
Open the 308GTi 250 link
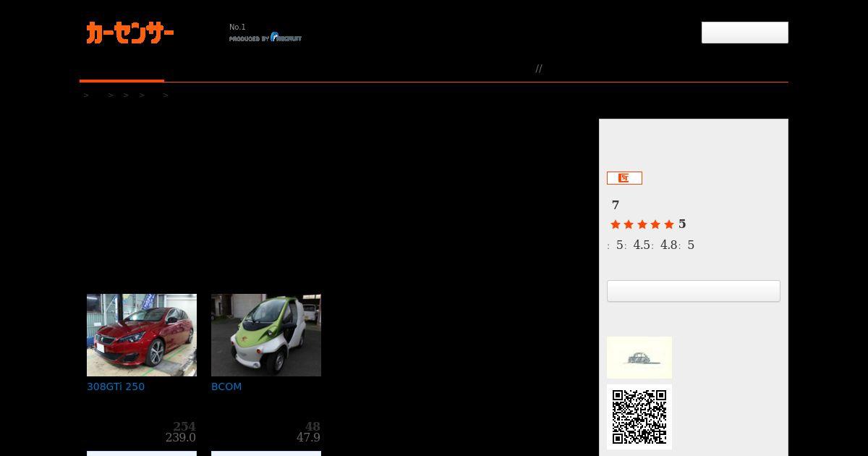[116, 387]
